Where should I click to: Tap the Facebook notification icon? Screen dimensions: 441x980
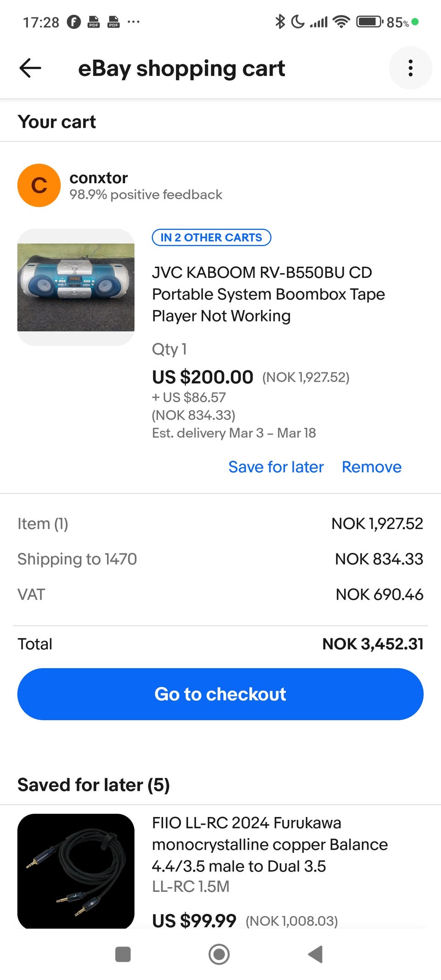pos(73,22)
